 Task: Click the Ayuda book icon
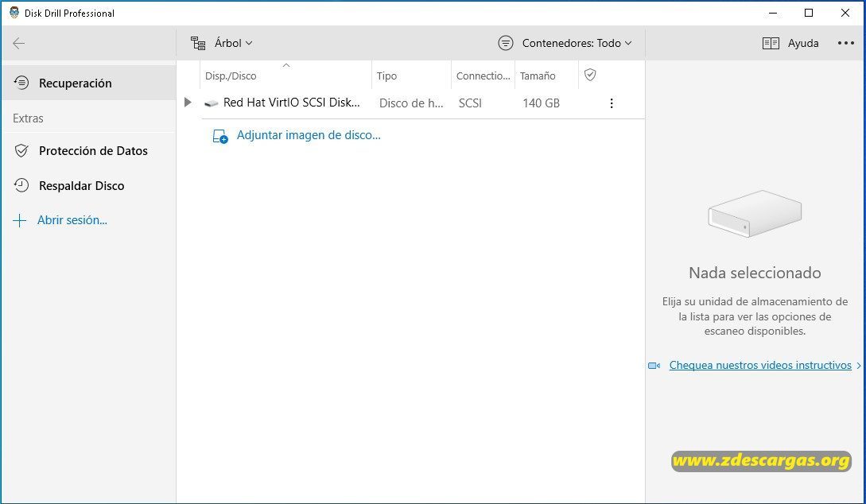click(771, 43)
